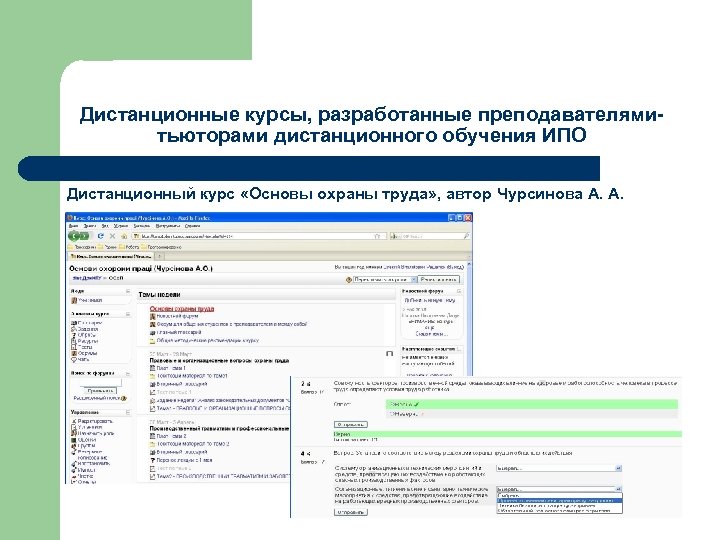Open the Основы охраны труда heading link
The width and height of the screenshot is (720, 540).
(x=182, y=309)
